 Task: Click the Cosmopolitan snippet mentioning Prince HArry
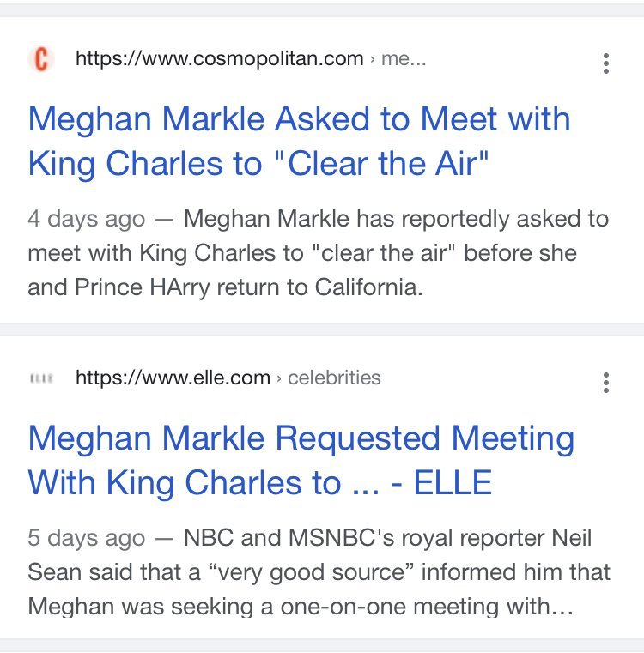point(318,253)
